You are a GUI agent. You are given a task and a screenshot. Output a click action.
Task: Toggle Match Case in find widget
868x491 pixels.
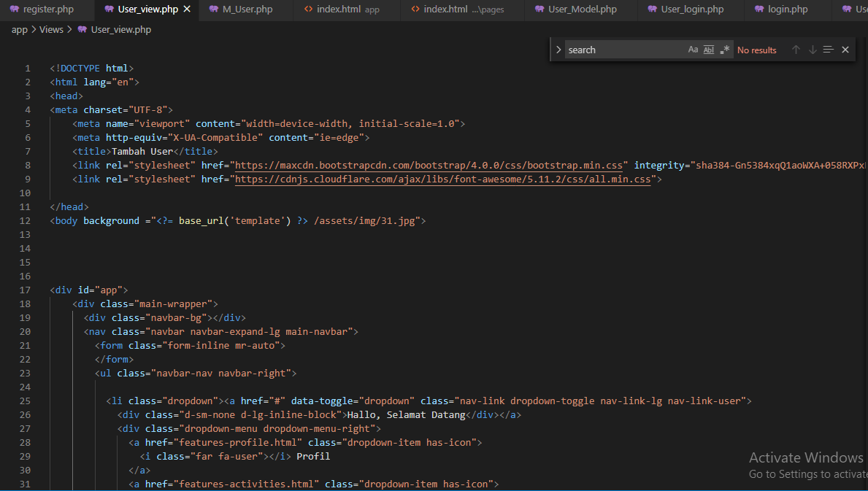(x=693, y=50)
